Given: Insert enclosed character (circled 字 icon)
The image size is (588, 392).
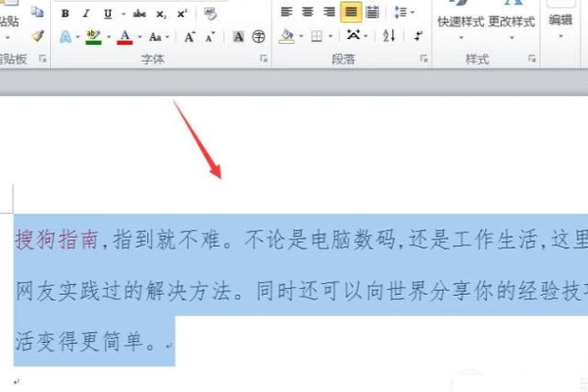Looking at the screenshot, I should tap(259, 37).
